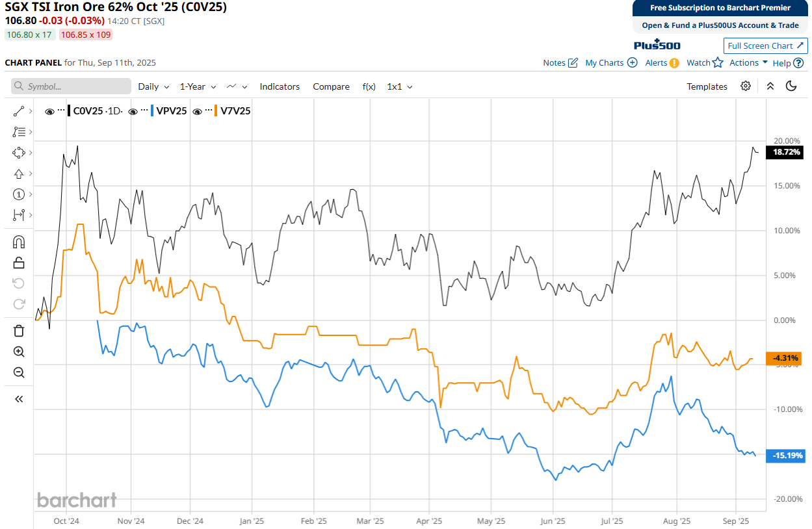Toggle visibility of VPV25 series
This screenshot has height=529, width=812.
133,111
